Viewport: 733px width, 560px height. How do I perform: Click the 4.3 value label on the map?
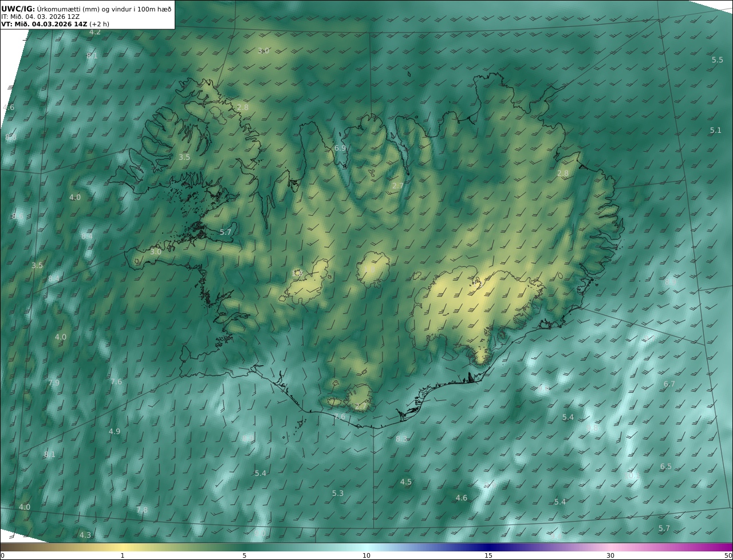85,535
